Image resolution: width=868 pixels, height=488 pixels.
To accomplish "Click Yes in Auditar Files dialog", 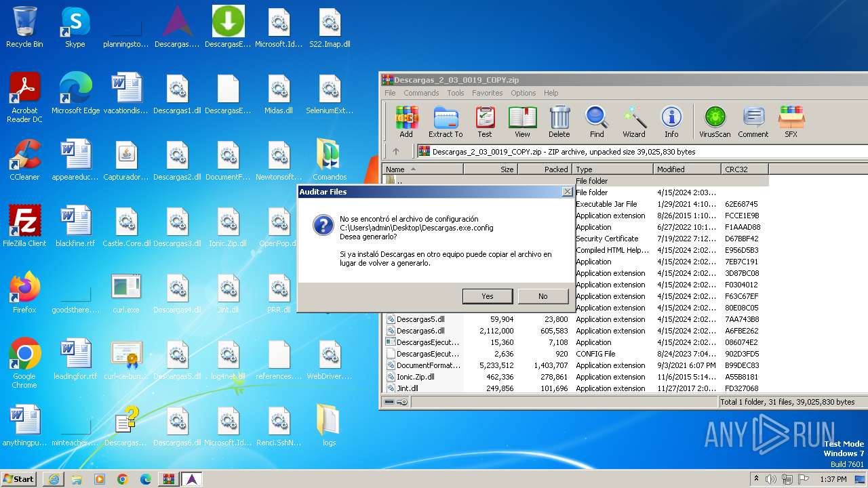I will [x=488, y=296].
